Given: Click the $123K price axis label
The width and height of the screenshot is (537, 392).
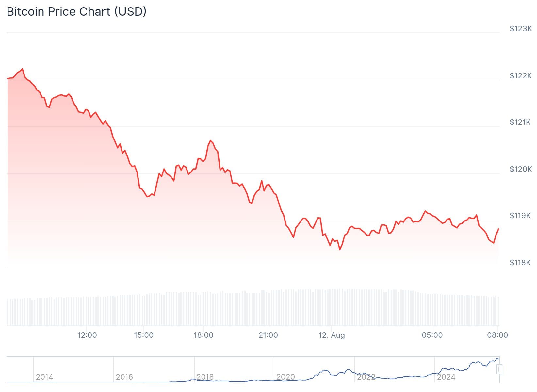Looking at the screenshot, I should click(x=521, y=29).
